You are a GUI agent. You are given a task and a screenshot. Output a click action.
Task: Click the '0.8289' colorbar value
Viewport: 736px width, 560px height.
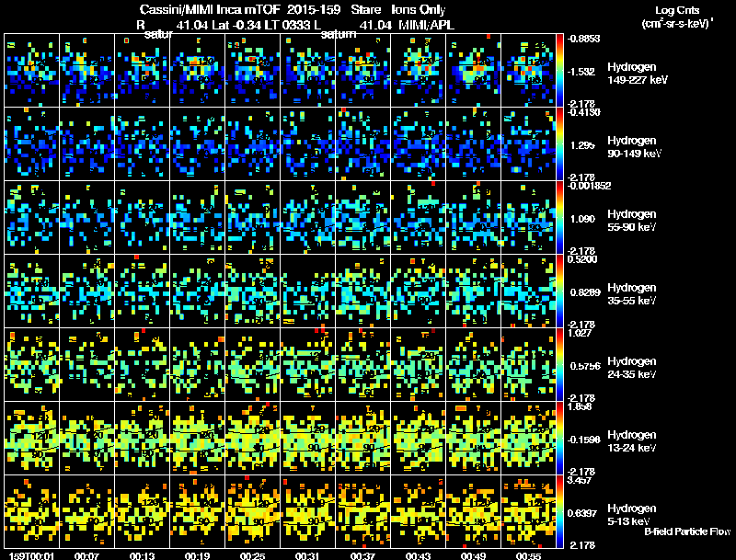pos(585,292)
